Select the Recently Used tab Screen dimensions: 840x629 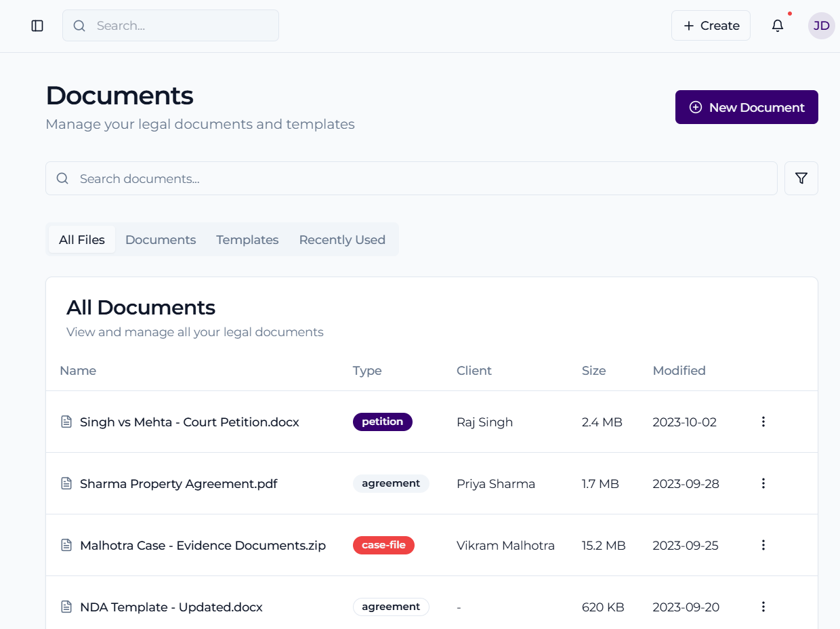point(342,240)
